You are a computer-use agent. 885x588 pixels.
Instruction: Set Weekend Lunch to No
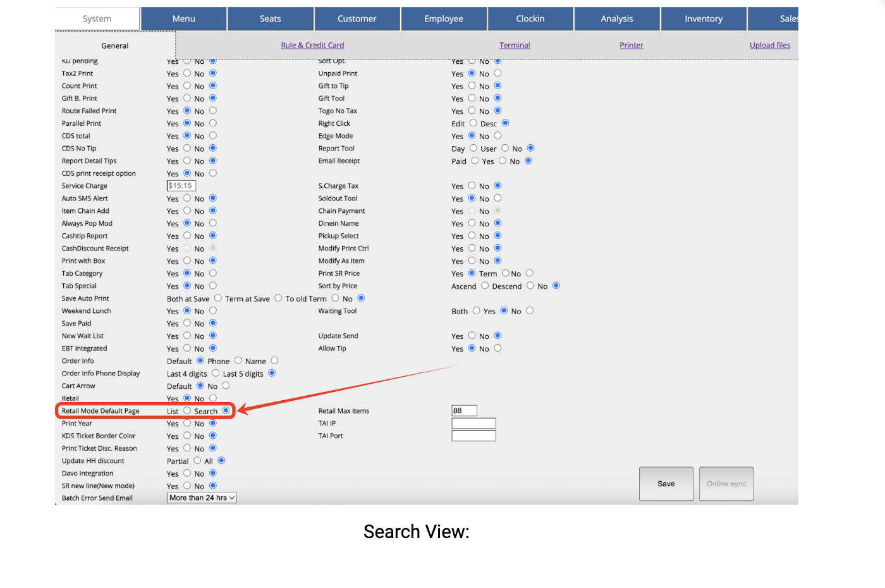(x=213, y=310)
